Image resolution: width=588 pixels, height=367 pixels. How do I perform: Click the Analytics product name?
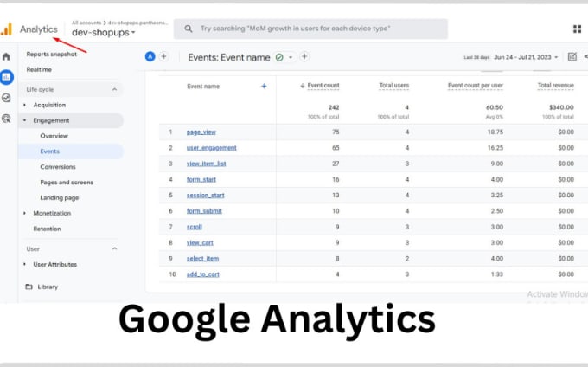[39, 29]
